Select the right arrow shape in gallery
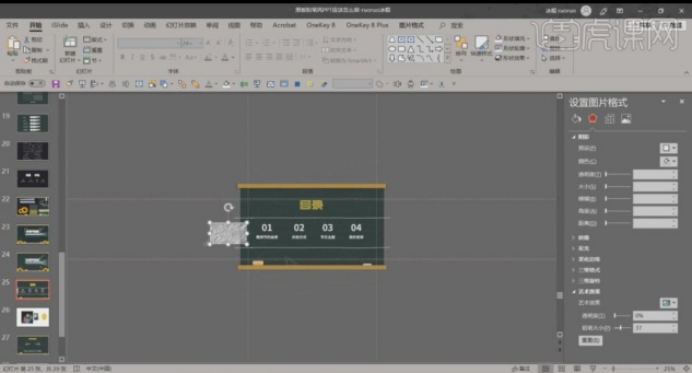The height and width of the screenshot is (373, 692). point(438,49)
